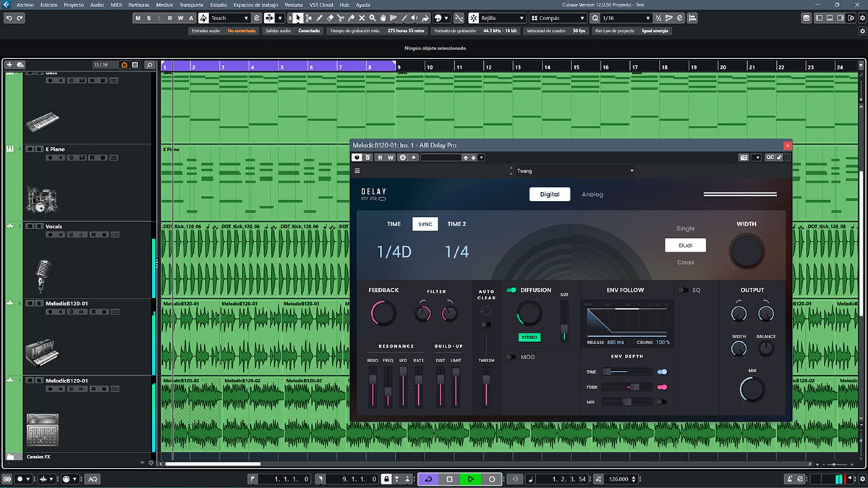Open the Twang preset dropdown
868x488 pixels.
[x=575, y=171]
